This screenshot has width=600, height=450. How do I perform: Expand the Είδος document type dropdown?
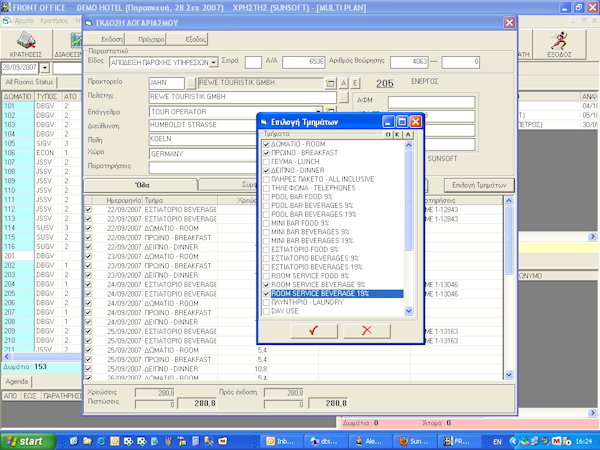[x=214, y=62]
